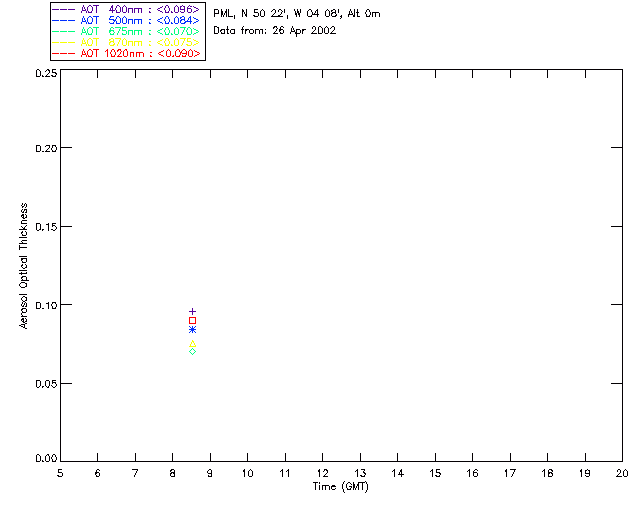The width and height of the screenshot is (640, 512).
Task: Click the x-axis label 9
Action: point(210,473)
